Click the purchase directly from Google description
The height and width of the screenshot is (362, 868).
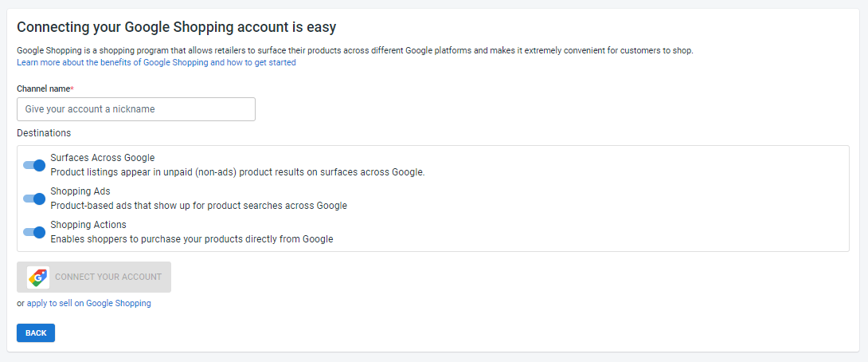192,239
